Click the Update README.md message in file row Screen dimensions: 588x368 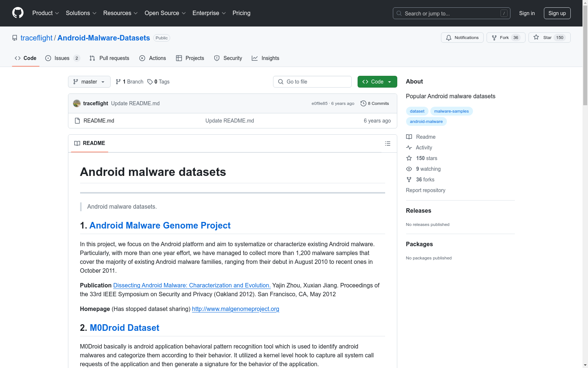pyautogui.click(x=230, y=121)
